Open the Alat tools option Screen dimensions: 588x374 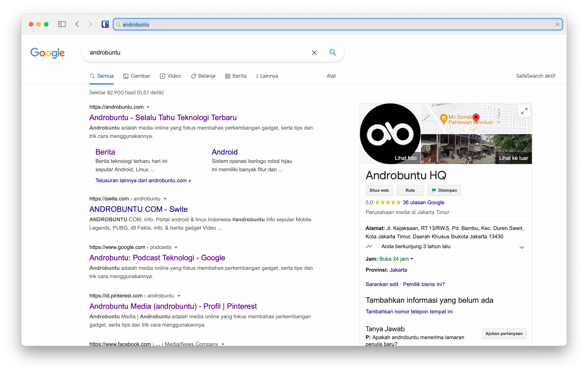tap(331, 76)
